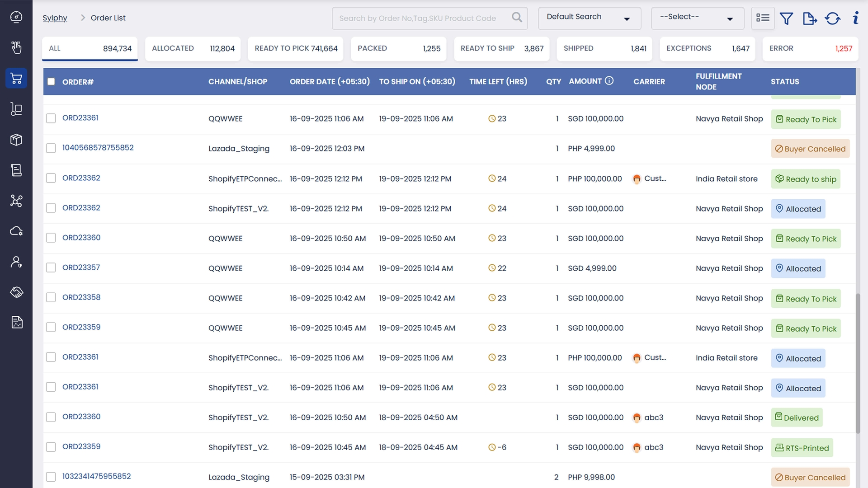Click the filter funnel icon

pyautogui.click(x=787, y=19)
